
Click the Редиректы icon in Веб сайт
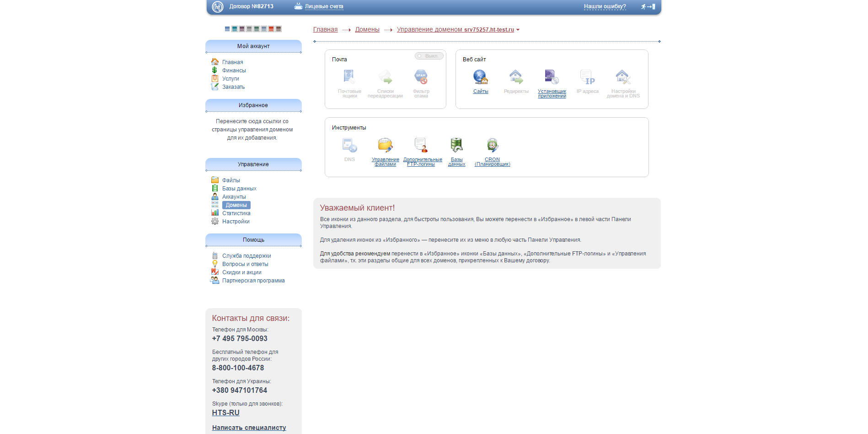click(516, 77)
